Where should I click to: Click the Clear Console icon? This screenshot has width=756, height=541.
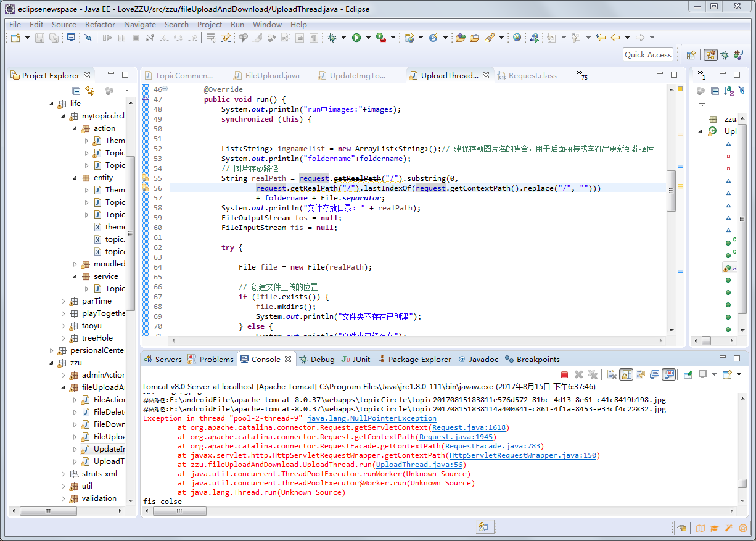click(611, 374)
